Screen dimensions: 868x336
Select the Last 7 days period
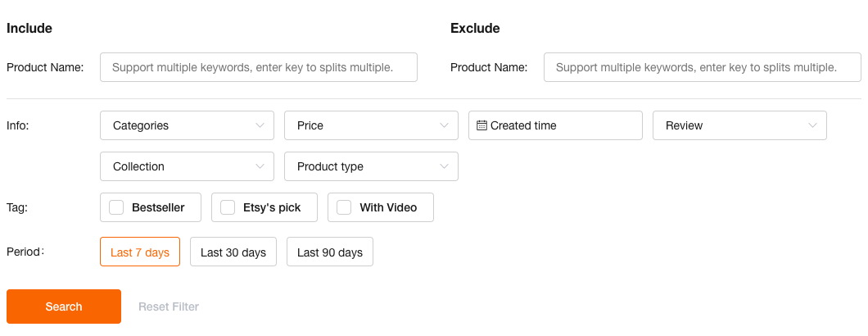coord(140,252)
